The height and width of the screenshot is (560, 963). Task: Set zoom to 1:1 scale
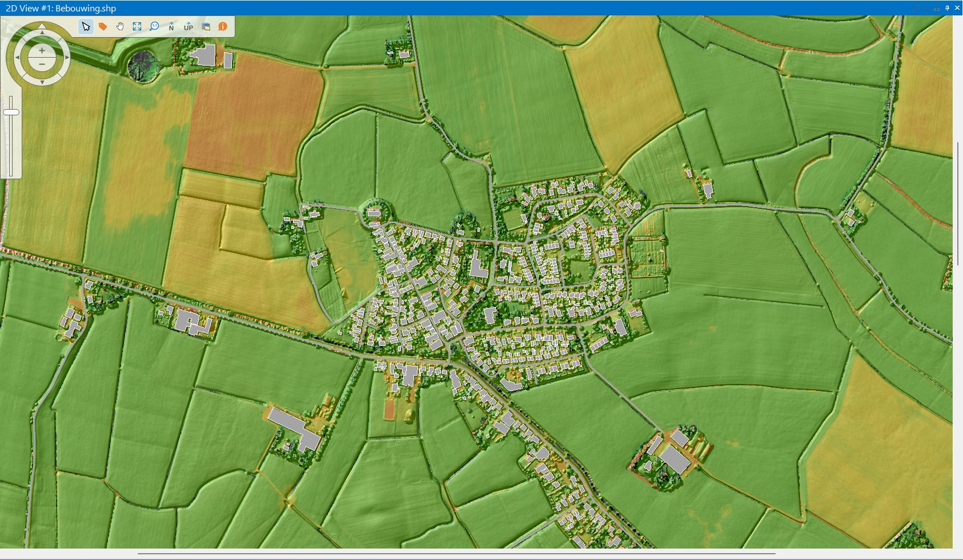[x=154, y=26]
